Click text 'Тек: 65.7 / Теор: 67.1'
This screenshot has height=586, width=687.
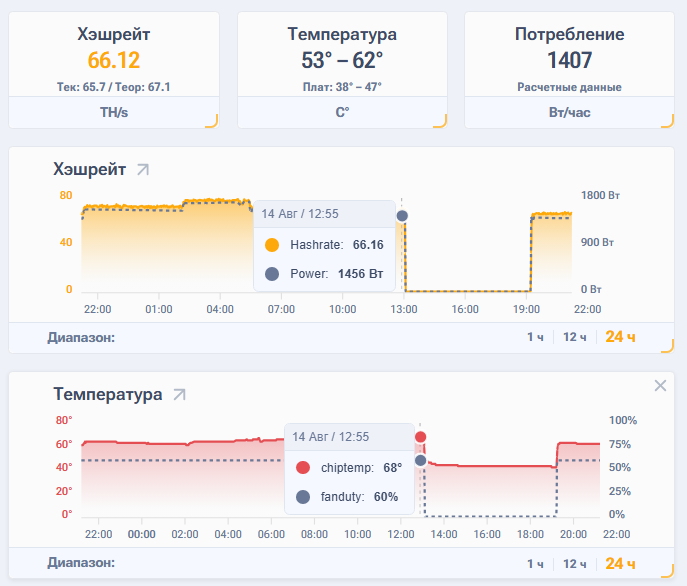[114, 87]
